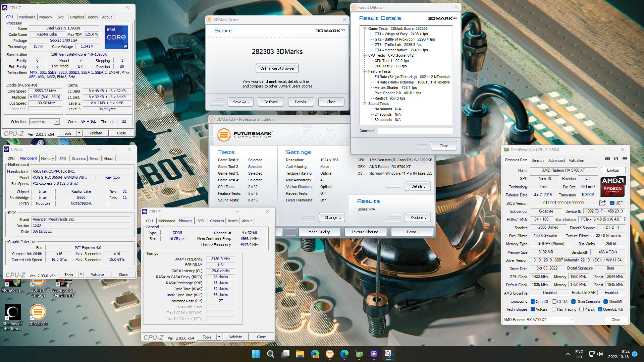Open Tools dropdown arrow in CPU-Z Mainboard window
This screenshot has width=644, height=362.
[x=81, y=275]
